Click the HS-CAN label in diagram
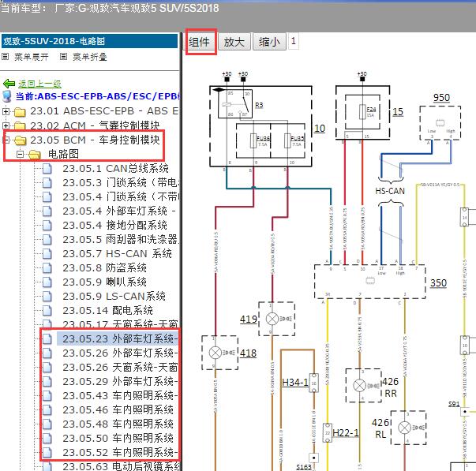The width and height of the screenshot is (476, 471). click(390, 191)
